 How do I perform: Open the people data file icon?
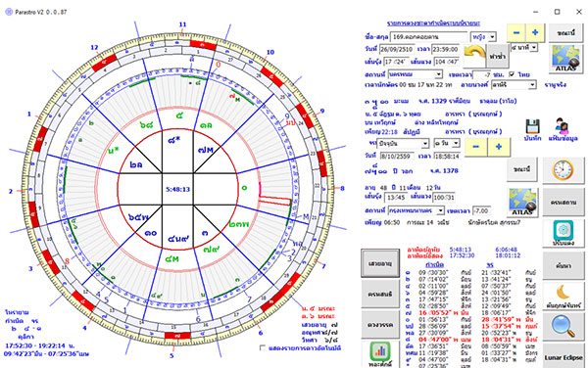[563, 126]
